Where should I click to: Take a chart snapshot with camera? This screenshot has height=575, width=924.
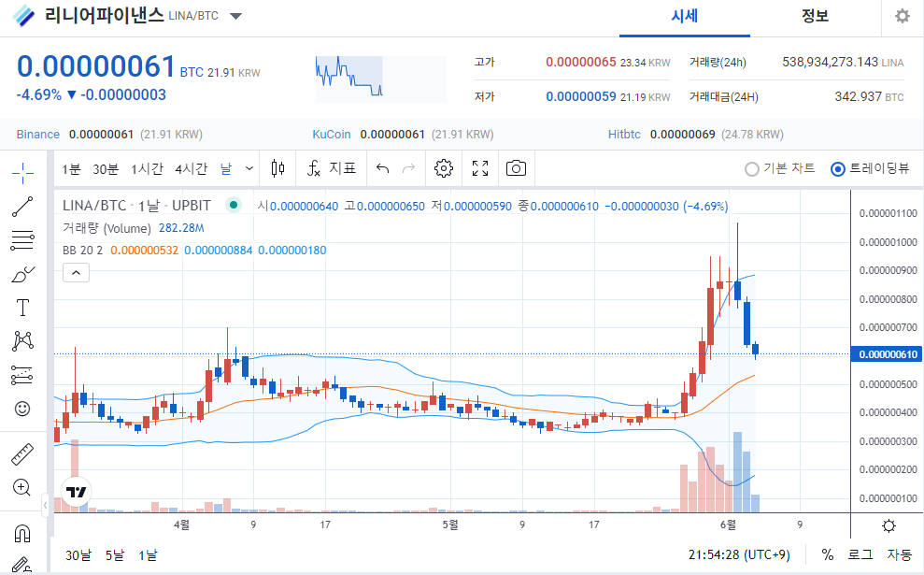click(x=517, y=168)
